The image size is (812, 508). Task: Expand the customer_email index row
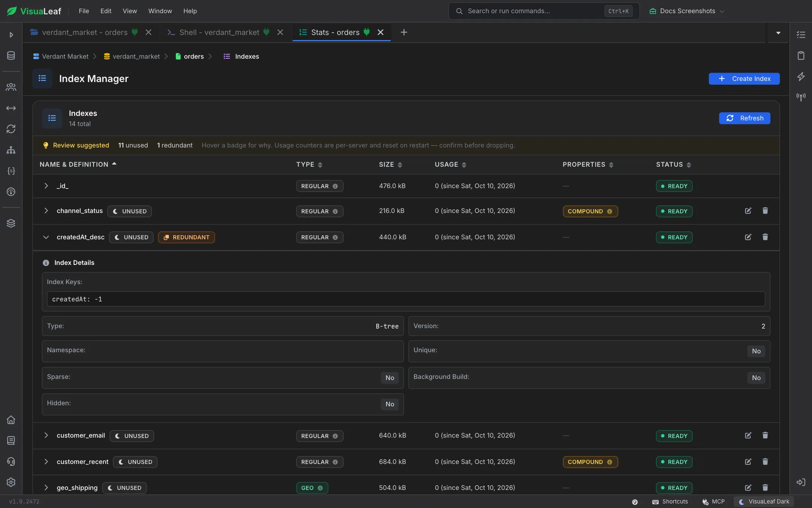pos(46,435)
